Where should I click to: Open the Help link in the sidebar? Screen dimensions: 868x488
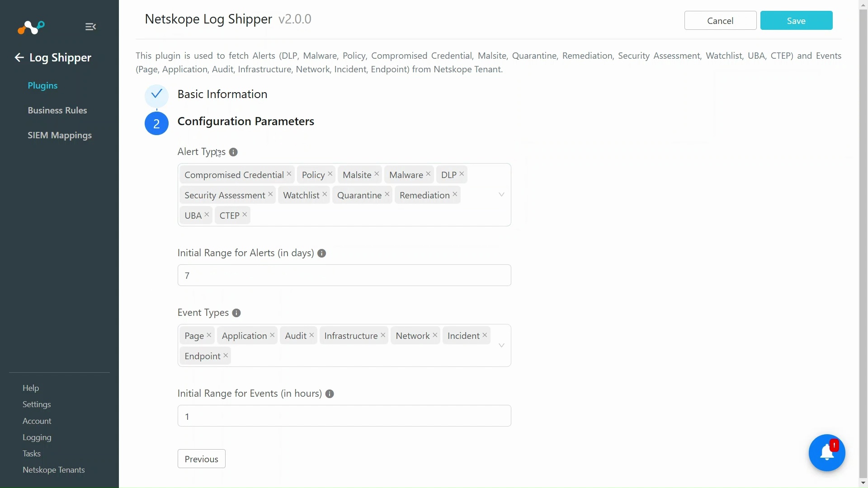31,388
